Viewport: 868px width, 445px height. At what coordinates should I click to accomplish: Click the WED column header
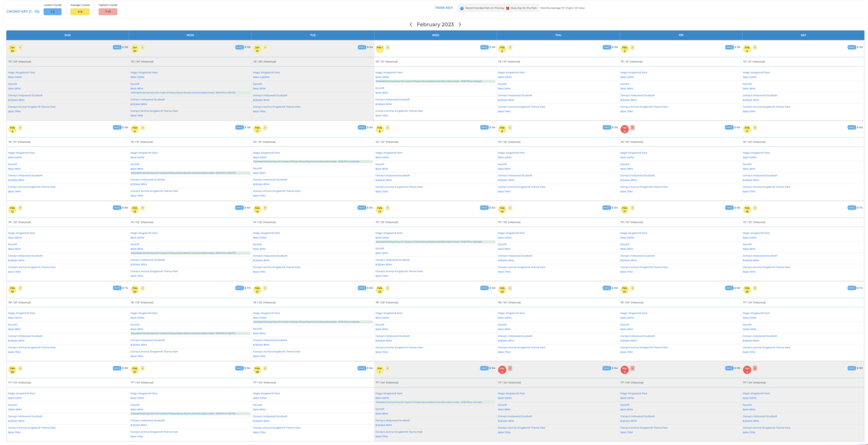(x=435, y=35)
